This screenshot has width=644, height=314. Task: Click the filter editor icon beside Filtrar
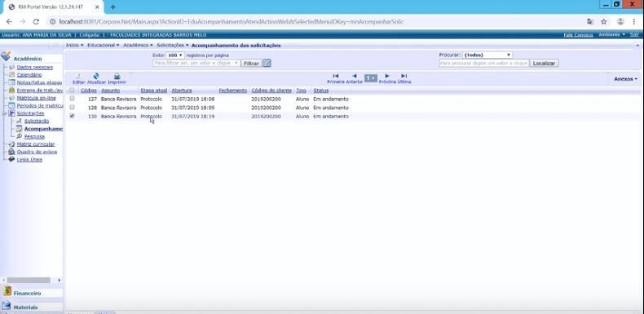tap(267, 64)
